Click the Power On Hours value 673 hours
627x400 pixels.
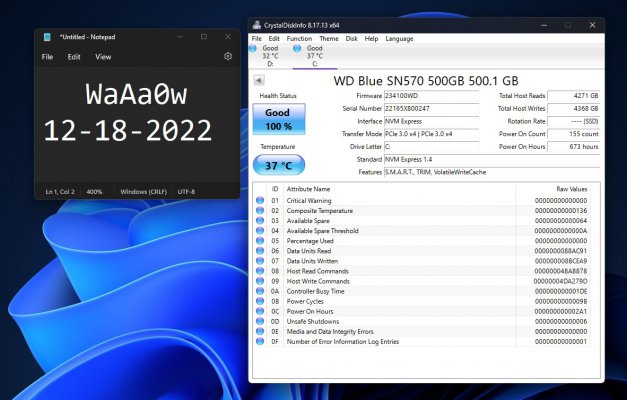tap(574, 147)
